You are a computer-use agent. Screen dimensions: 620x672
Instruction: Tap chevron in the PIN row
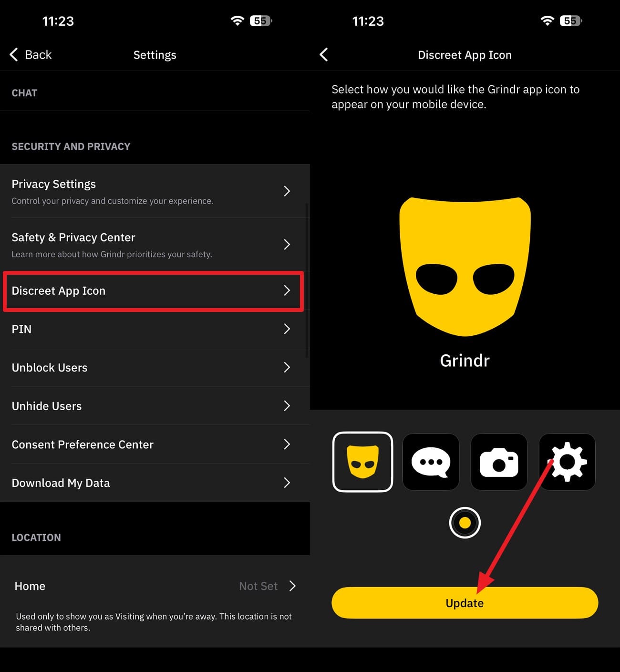pyautogui.click(x=287, y=329)
